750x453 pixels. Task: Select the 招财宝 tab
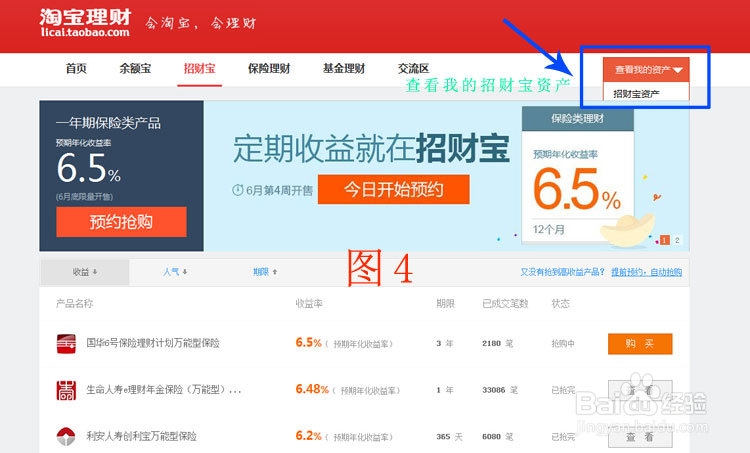pos(199,68)
